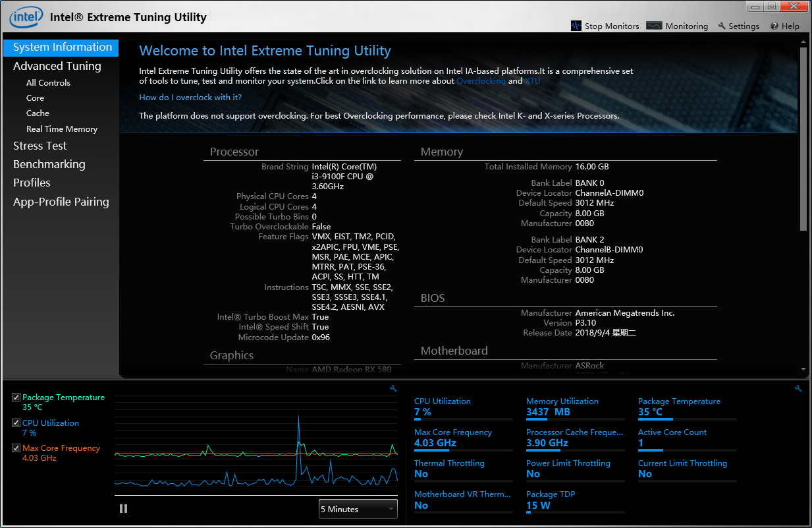Click the main panel vertical scrollbar thumb
The width and height of the screenshot is (812, 528).
pos(803,138)
